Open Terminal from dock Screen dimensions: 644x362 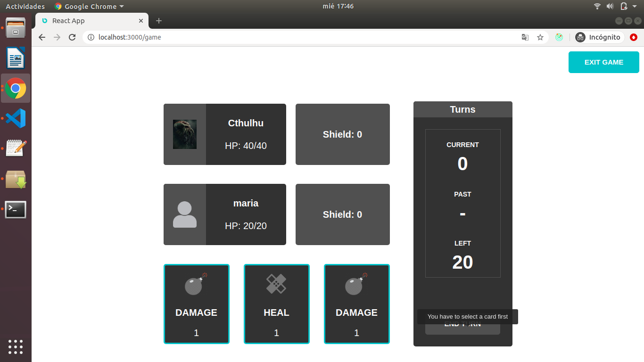tap(16, 209)
